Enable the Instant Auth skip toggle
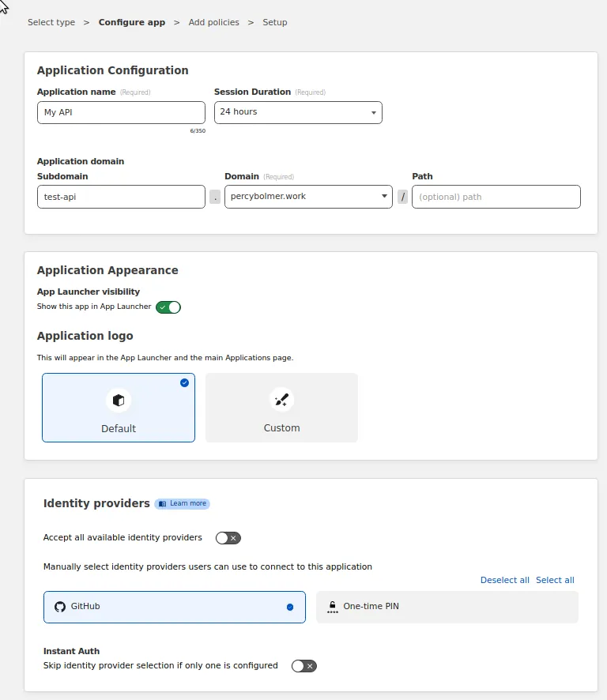 (303, 666)
